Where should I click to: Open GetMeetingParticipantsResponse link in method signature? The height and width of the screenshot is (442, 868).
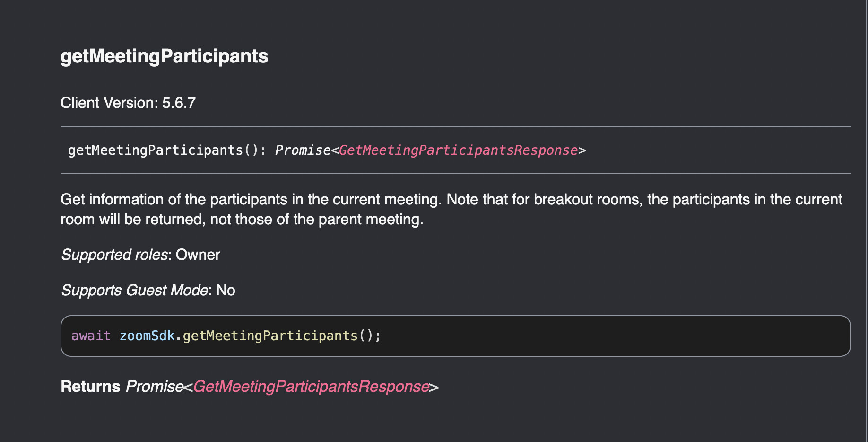click(x=458, y=150)
